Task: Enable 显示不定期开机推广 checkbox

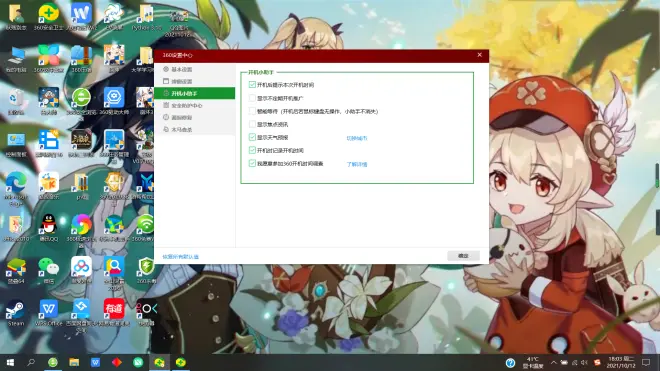Action: pos(252,98)
